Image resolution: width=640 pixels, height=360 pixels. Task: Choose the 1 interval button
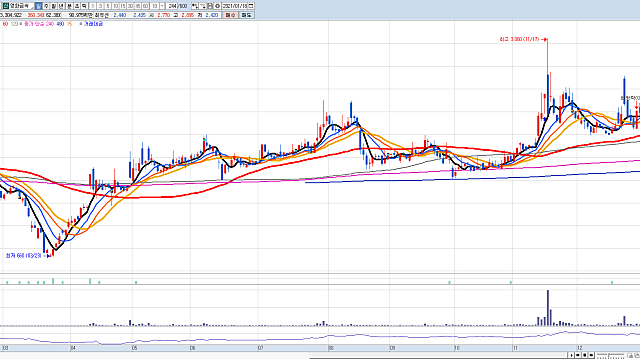(93, 6)
